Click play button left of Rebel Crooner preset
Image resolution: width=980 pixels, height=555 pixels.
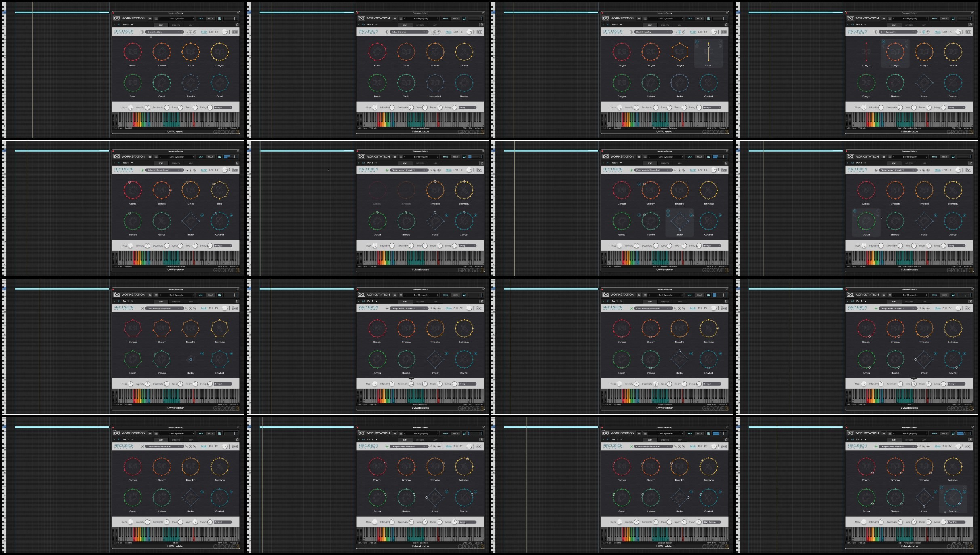(x=387, y=32)
